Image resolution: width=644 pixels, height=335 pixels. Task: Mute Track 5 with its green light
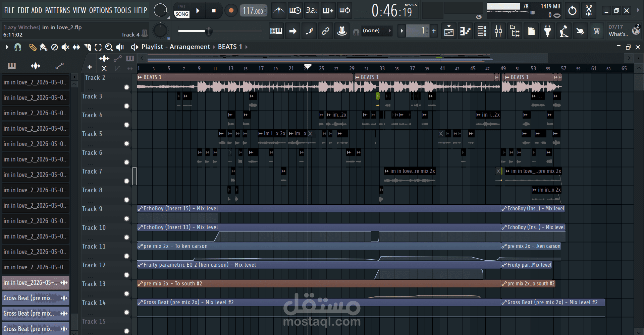126,144
